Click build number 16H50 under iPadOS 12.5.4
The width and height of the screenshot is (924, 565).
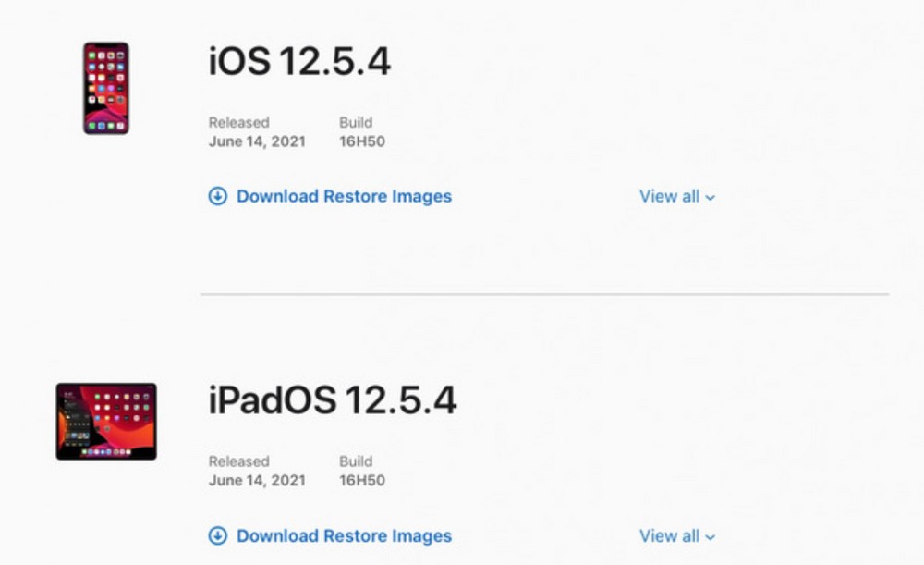[x=362, y=480]
